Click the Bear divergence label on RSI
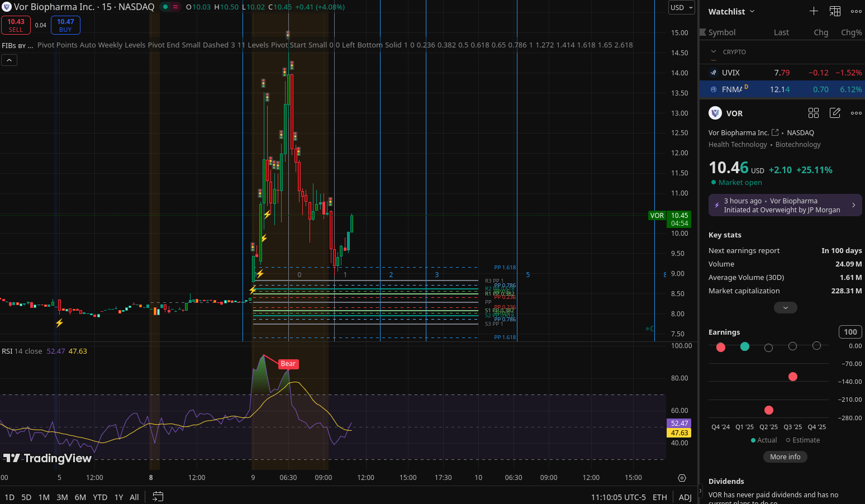The width and height of the screenshot is (865, 504). click(x=288, y=364)
